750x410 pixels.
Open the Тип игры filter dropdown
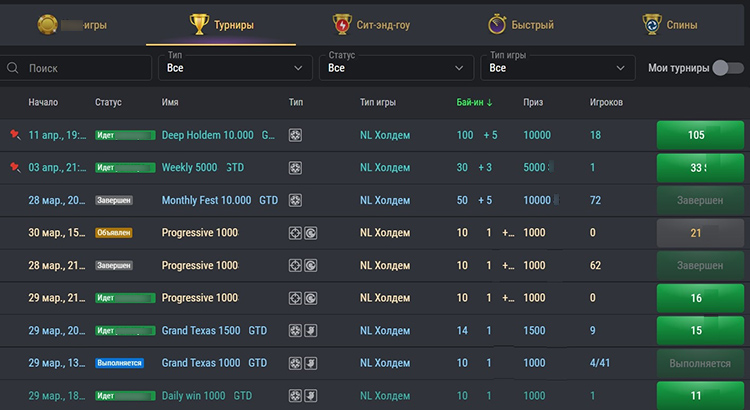[557, 67]
